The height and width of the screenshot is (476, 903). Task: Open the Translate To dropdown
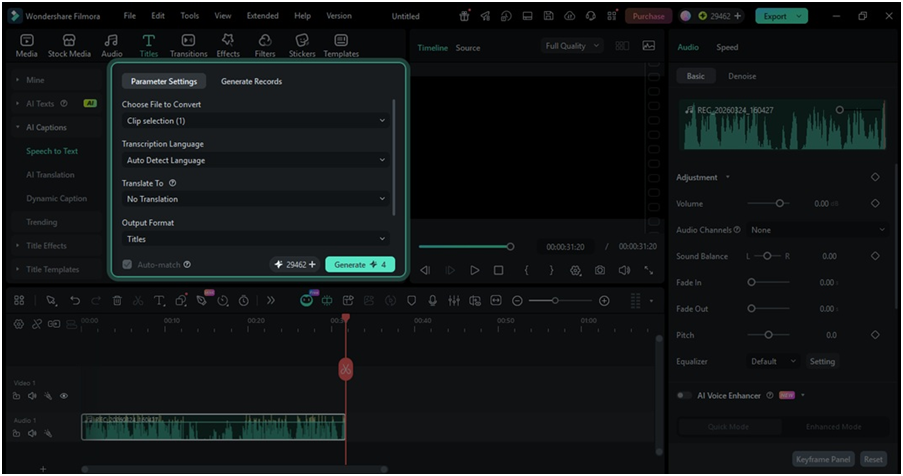[x=256, y=199]
